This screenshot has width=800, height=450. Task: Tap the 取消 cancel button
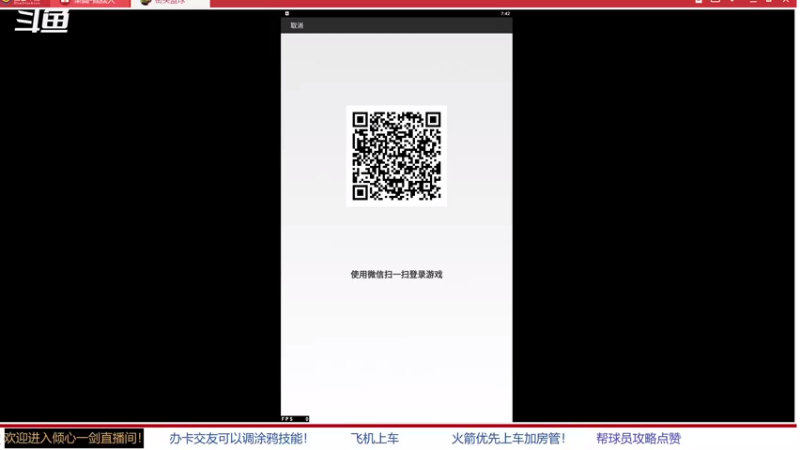pos(297,26)
